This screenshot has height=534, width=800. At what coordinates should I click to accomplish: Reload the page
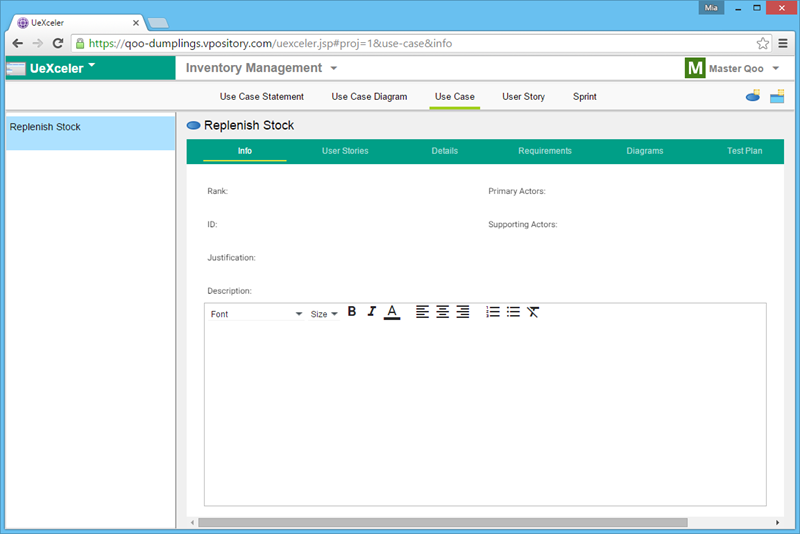tap(58, 43)
